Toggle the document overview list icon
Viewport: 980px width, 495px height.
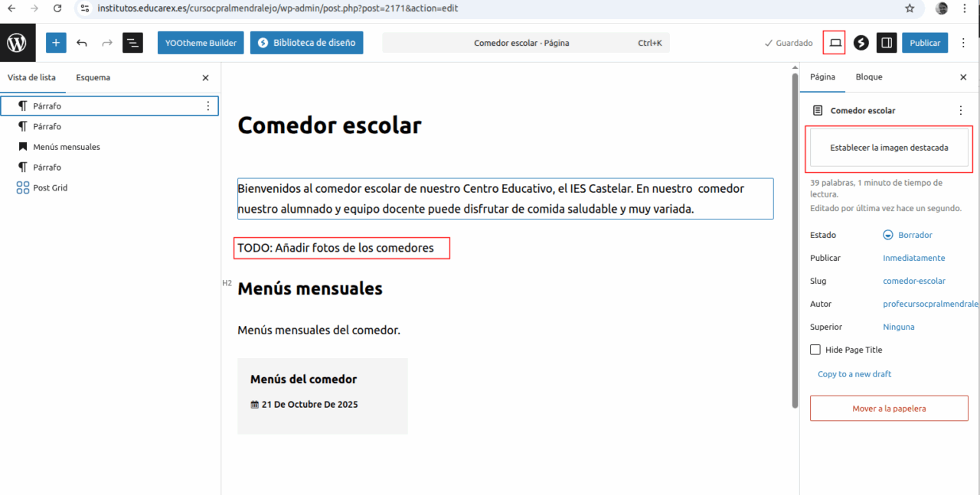[x=132, y=43]
